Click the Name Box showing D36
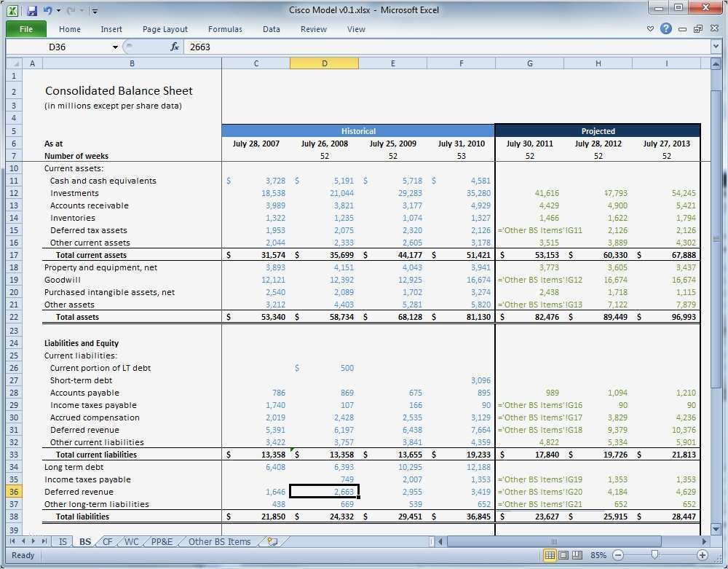The image size is (728, 569). coord(58,47)
